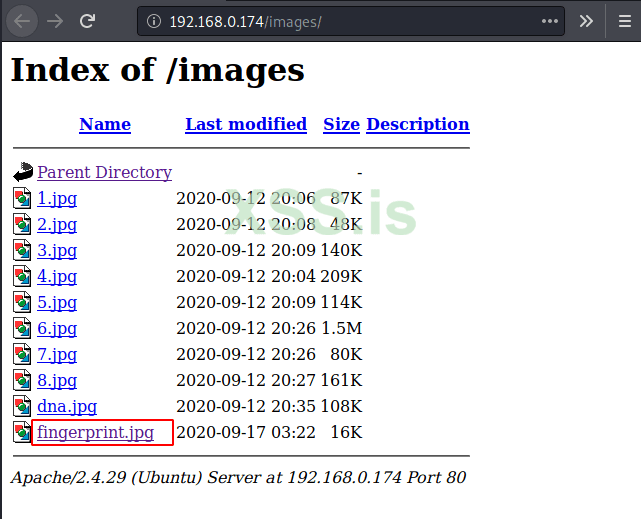Select the 209K size value
This screenshot has height=519, width=641.
click(x=341, y=276)
